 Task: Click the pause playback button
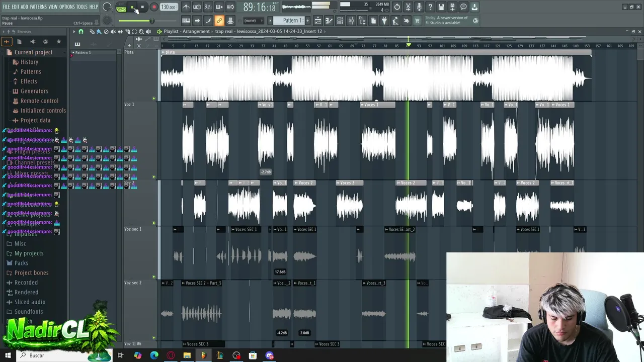132,7
